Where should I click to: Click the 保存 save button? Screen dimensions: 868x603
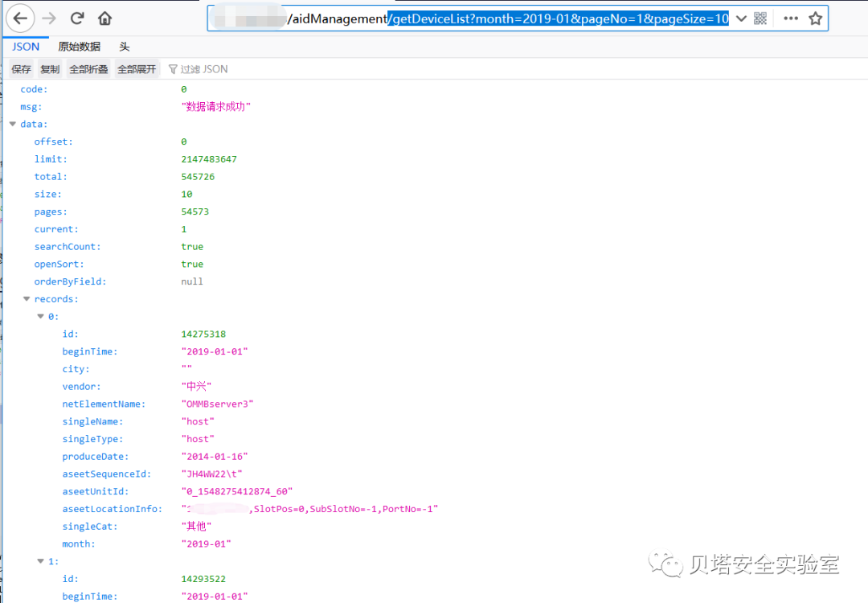coord(21,69)
